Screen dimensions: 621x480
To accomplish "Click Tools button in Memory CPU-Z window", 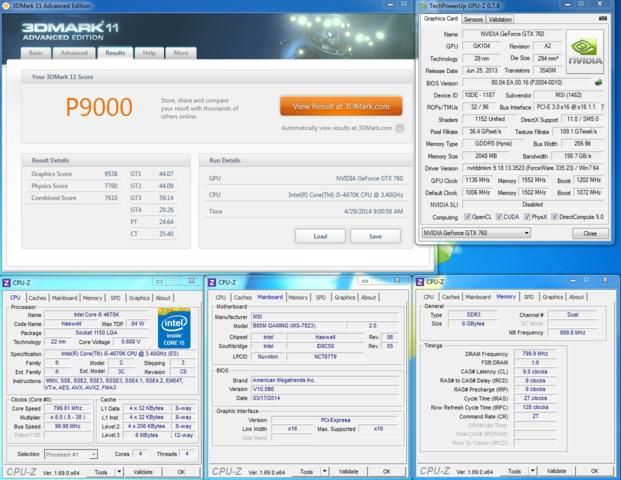I will point(514,471).
